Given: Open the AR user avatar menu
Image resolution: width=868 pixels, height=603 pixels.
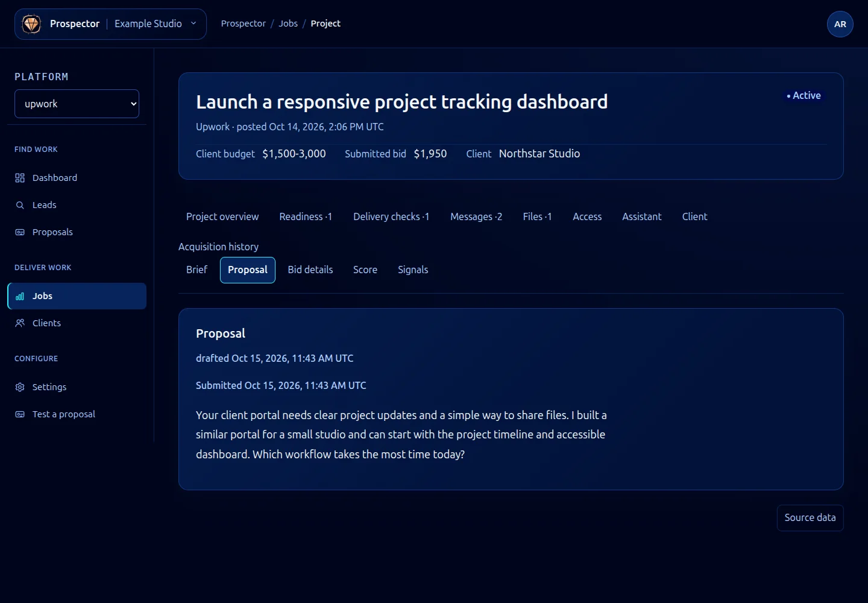Looking at the screenshot, I should pyautogui.click(x=840, y=24).
